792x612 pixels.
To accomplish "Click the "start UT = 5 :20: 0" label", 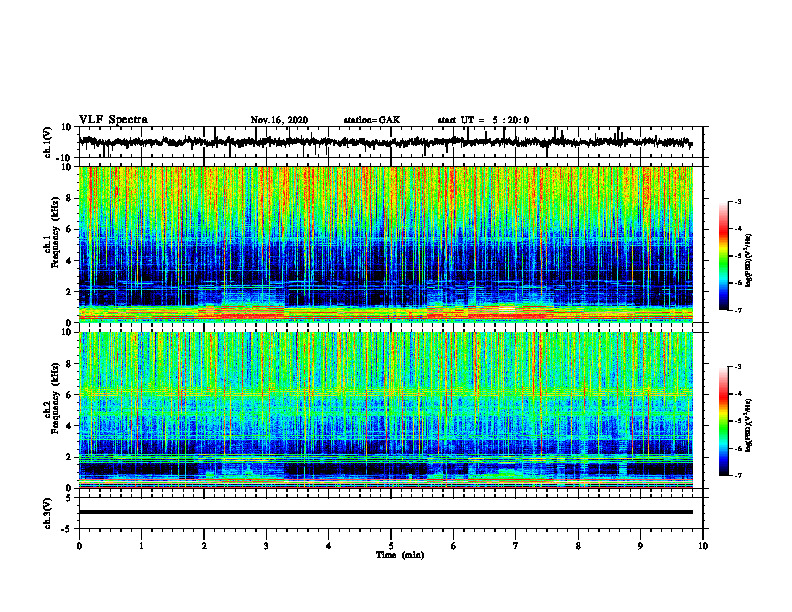I will [483, 120].
